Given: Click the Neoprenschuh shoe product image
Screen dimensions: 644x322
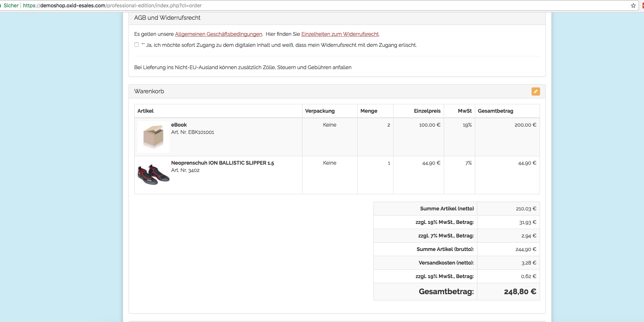Looking at the screenshot, I should click(153, 175).
